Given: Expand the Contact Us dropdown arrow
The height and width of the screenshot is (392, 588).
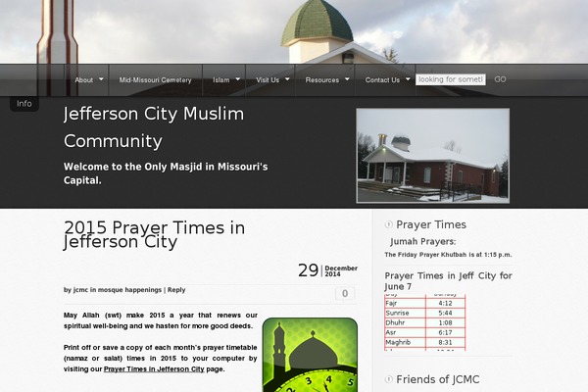Looking at the screenshot, I should (408, 79).
